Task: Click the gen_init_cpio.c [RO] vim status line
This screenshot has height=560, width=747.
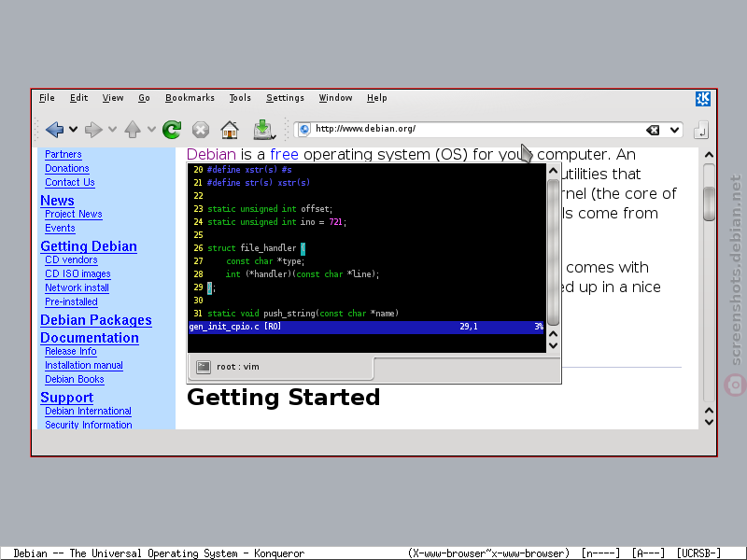Action: 366,327
